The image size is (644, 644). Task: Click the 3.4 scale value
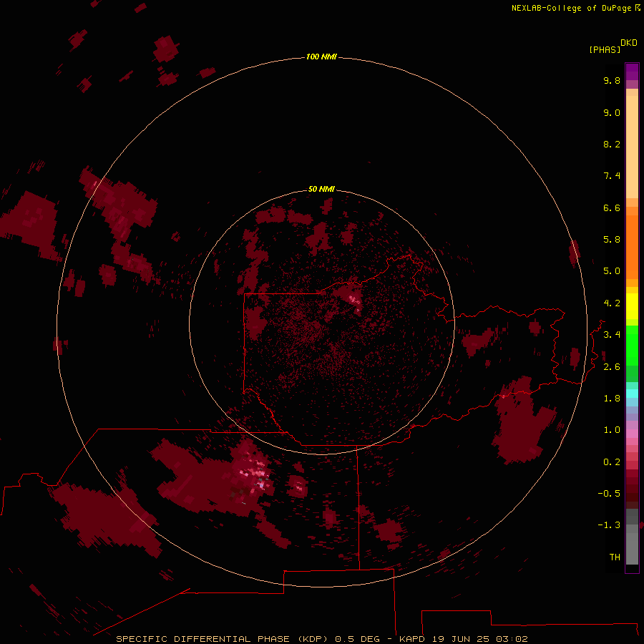(x=612, y=335)
